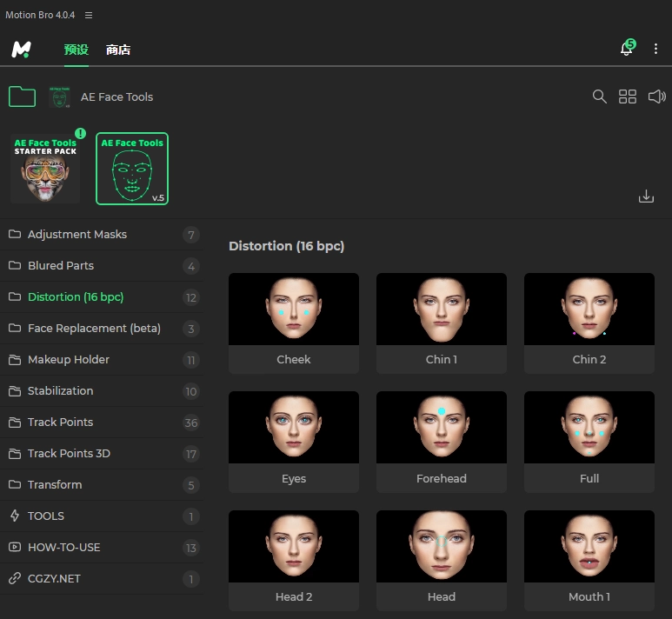
Task: Open the TOOLS lightning section
Action: (x=102, y=516)
